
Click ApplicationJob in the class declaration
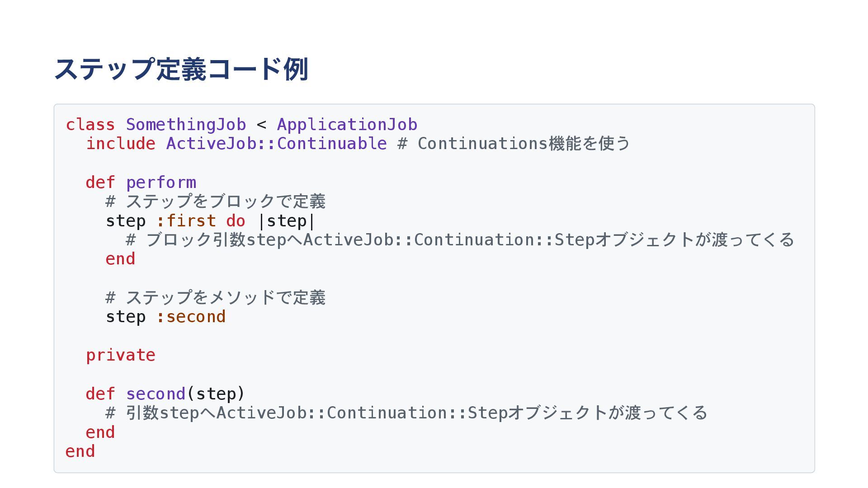(347, 125)
